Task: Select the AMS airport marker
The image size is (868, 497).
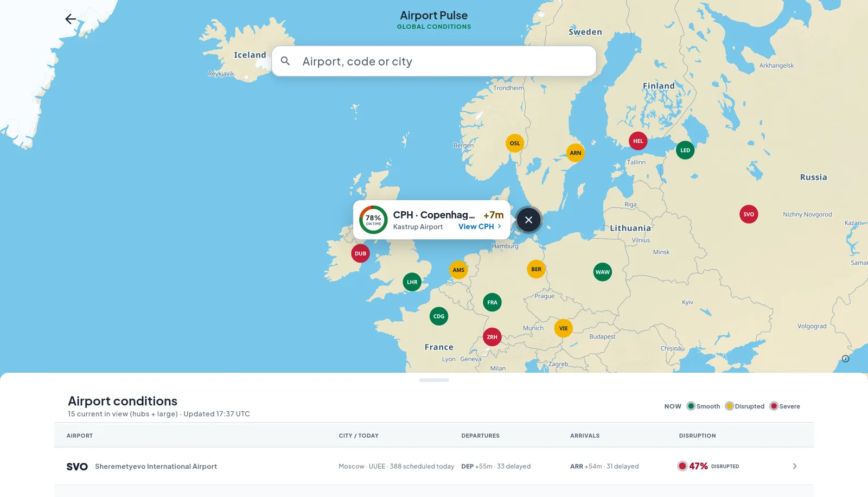Action: (x=458, y=270)
